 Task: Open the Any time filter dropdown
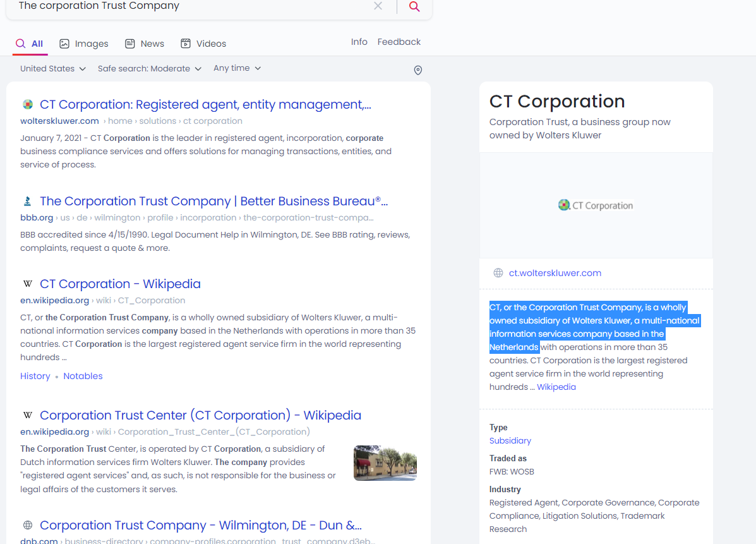click(x=237, y=68)
